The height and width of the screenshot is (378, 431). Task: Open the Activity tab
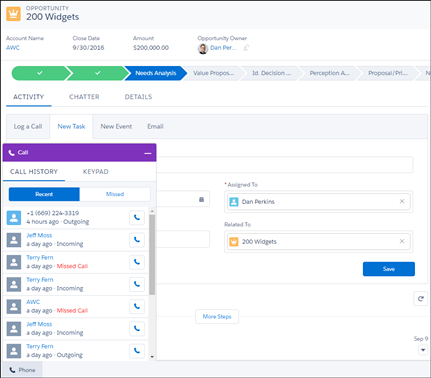pos(29,97)
